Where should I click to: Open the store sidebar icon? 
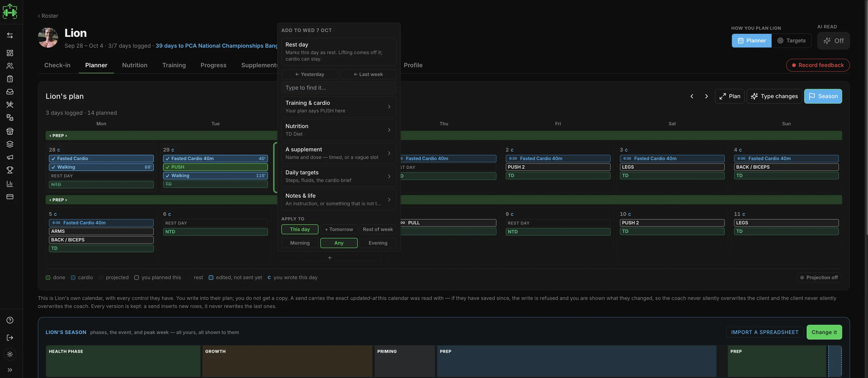pyautogui.click(x=10, y=131)
